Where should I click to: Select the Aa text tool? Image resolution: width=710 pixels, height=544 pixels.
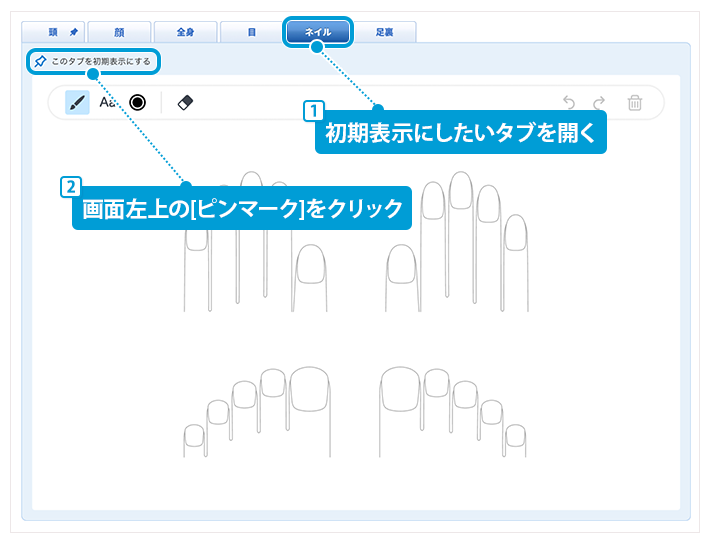coord(107,102)
